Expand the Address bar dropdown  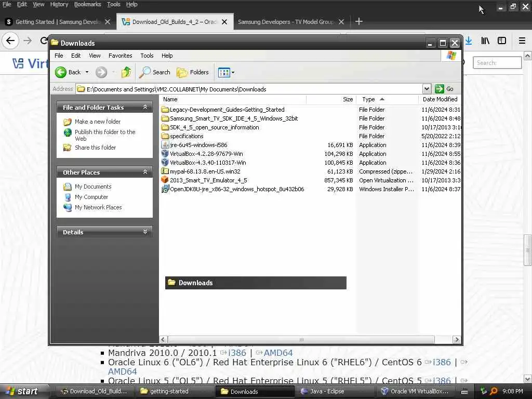click(427, 89)
